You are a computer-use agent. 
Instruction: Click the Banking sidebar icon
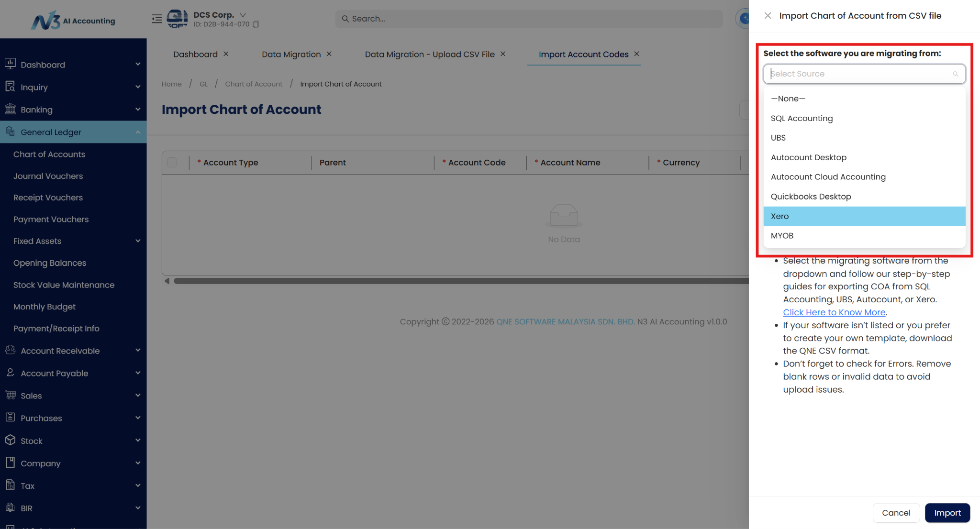pos(10,109)
